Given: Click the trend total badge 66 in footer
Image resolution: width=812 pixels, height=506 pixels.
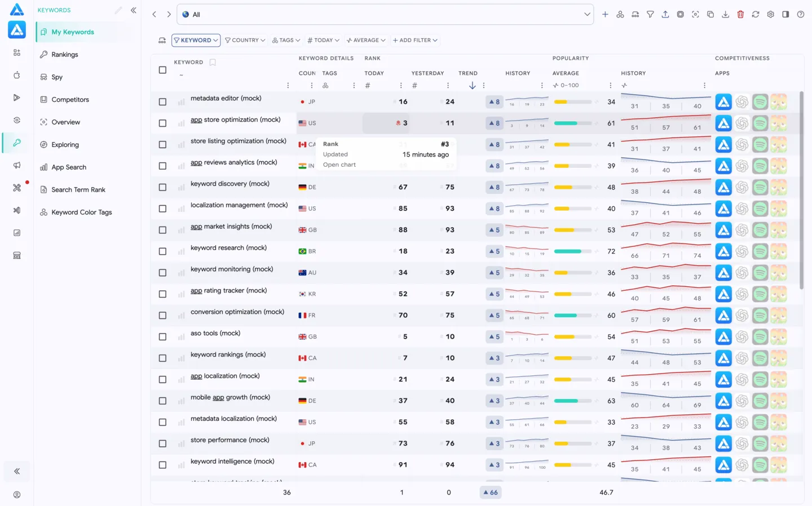Looking at the screenshot, I should (491, 492).
